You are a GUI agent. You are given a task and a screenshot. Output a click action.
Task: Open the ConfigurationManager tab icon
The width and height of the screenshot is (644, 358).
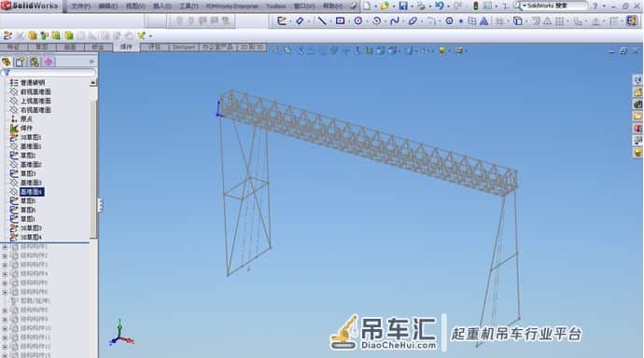tap(35, 62)
